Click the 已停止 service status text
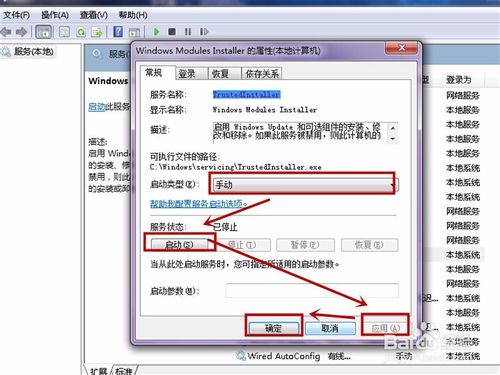 coord(225,227)
